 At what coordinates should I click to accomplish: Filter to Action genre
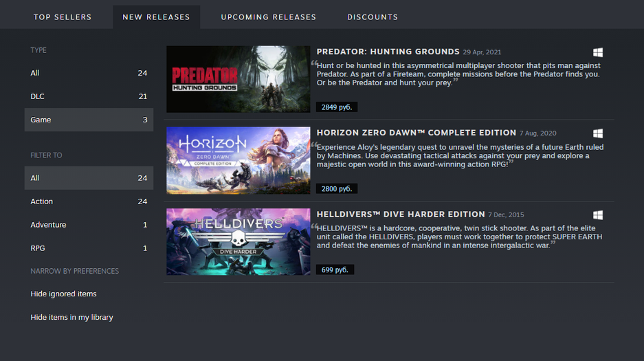click(89, 201)
